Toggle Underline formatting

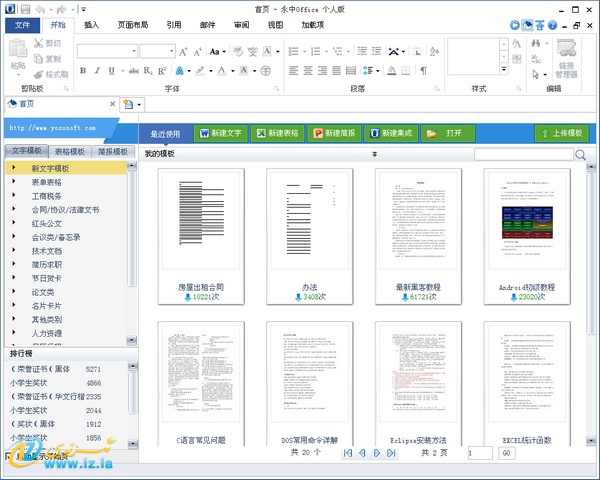click(x=111, y=70)
